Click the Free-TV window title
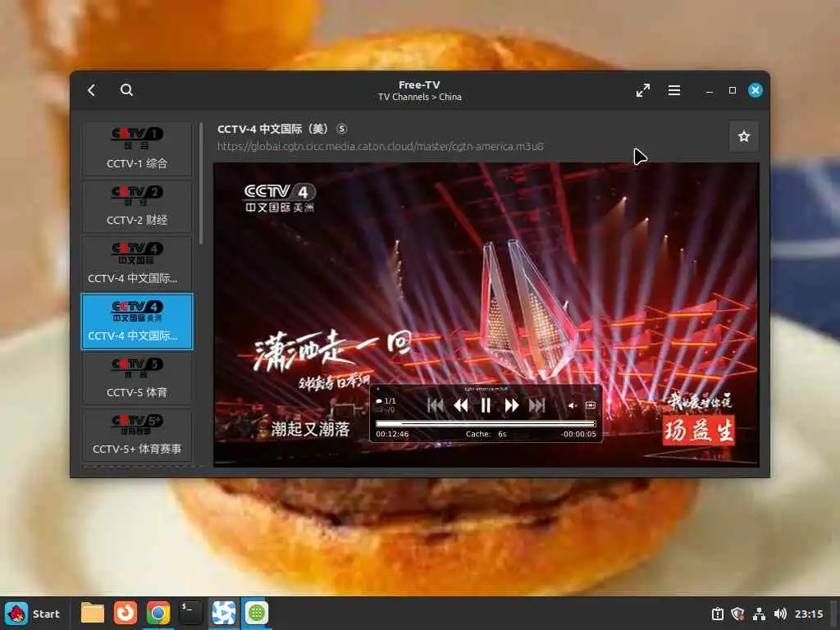 point(419,84)
